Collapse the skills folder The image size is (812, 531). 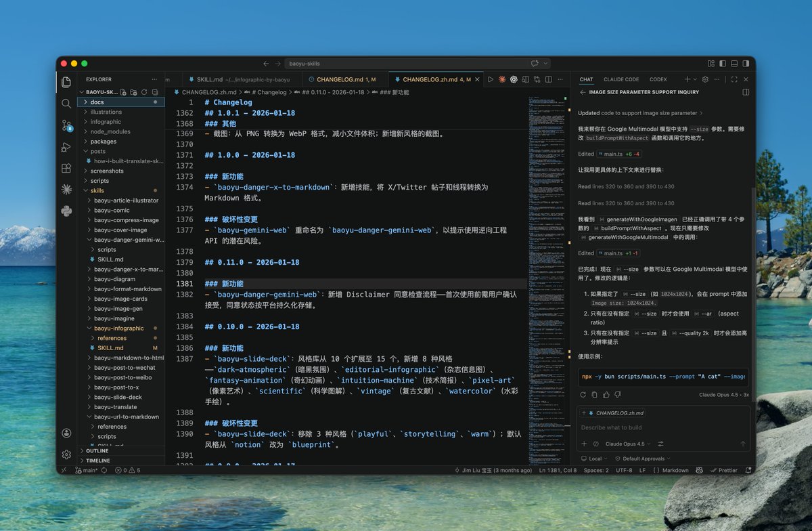[120, 190]
